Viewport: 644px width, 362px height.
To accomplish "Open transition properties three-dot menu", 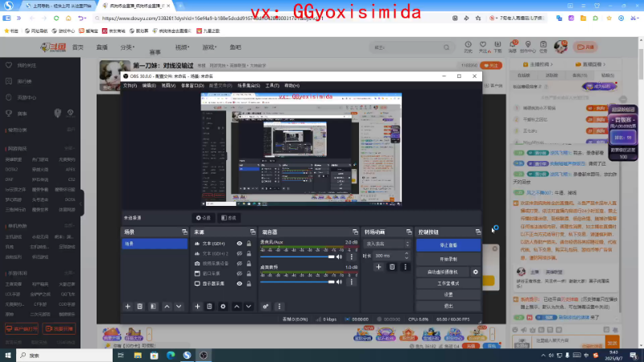I will [406, 267].
